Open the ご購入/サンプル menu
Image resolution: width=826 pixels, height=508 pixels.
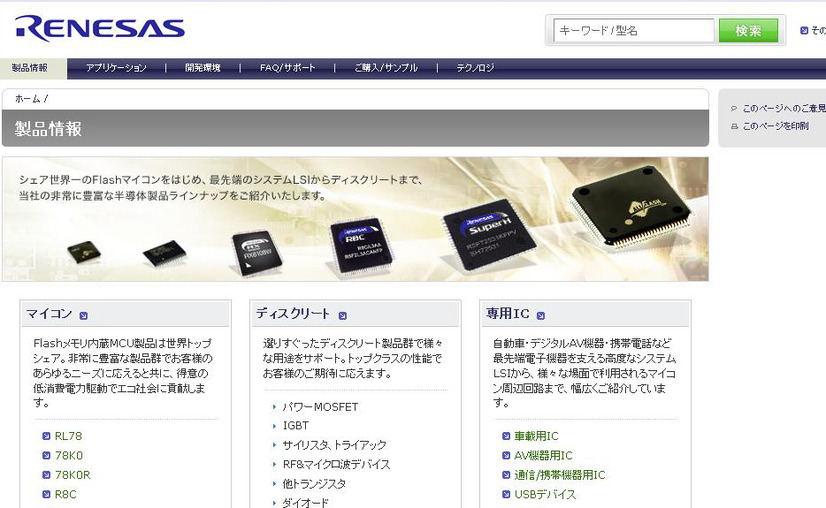tap(386, 68)
